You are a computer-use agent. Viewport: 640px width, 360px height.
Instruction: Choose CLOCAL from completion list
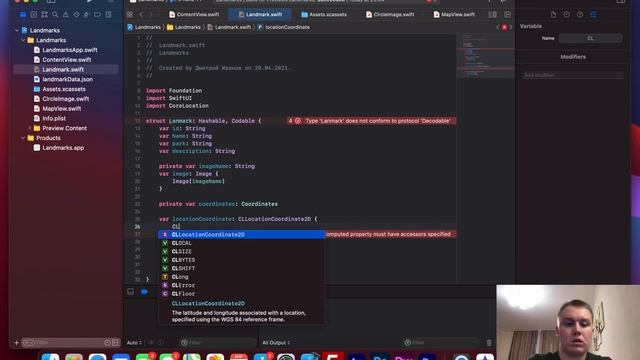(242, 243)
